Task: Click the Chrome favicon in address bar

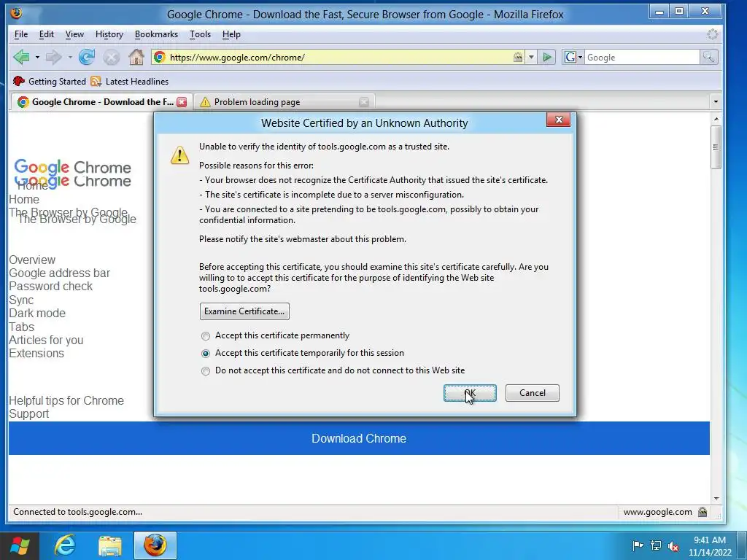Action: pos(160,57)
